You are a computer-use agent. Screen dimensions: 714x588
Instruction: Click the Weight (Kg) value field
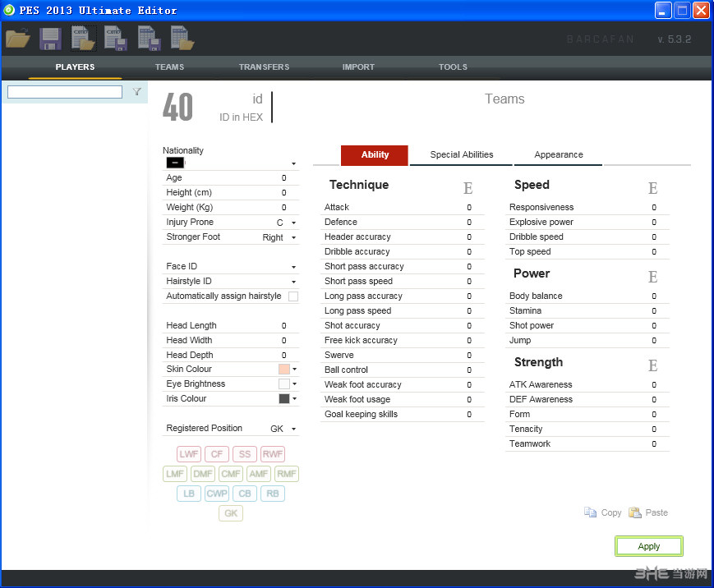283,208
